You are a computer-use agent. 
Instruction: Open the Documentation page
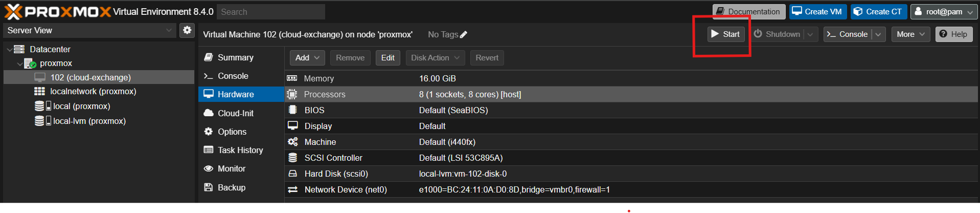[748, 11]
